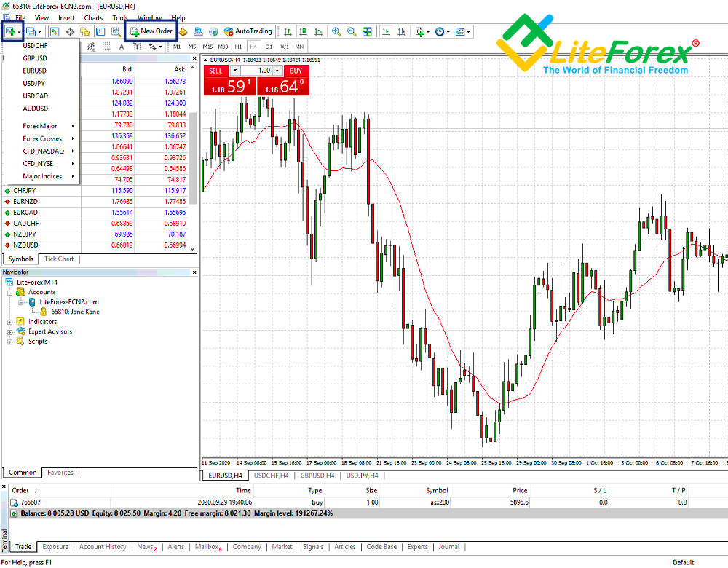The width and height of the screenshot is (728, 568).
Task: Toggle the Terminal panel toolbar icon
Action: [x=100, y=31]
